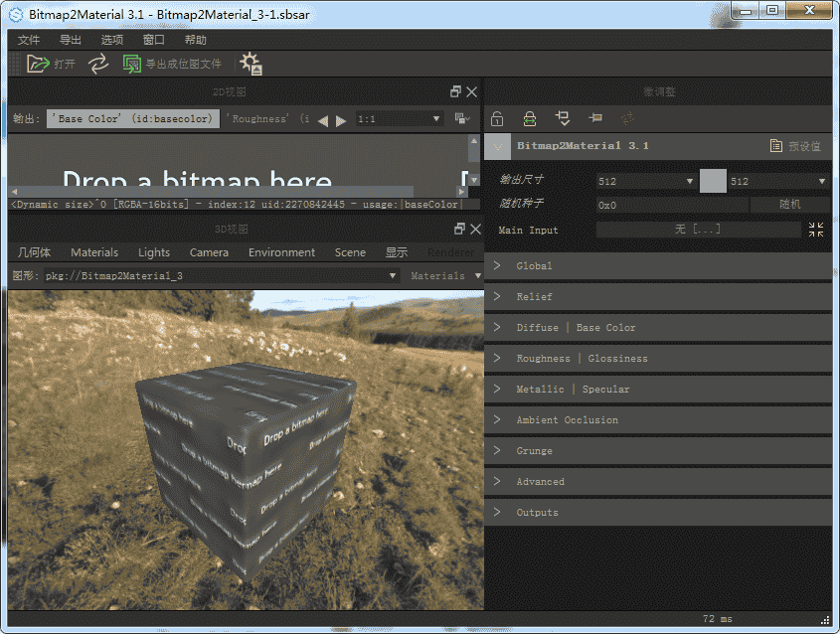Click the 导出成位图文件 export bitmap icon
This screenshot has height=634, width=840.
click(132, 64)
